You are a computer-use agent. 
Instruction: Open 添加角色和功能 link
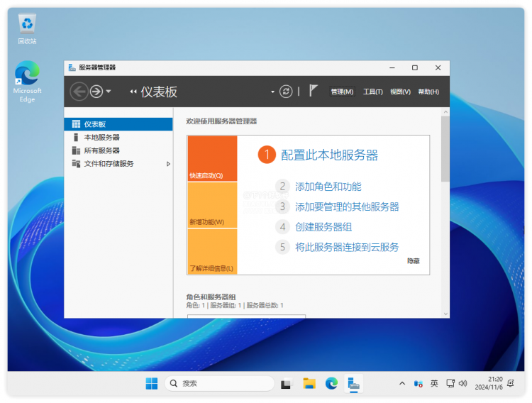pos(328,187)
